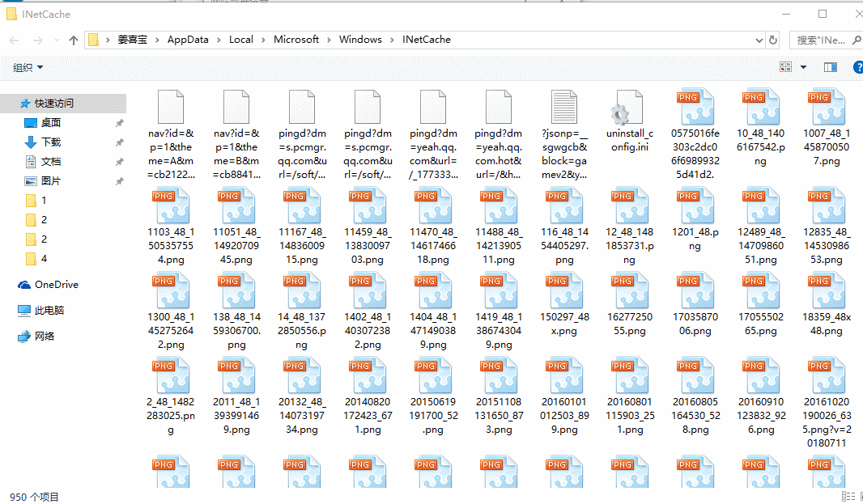
Task: Go to 下载 (Downloads) quick access folder
Action: 51,142
